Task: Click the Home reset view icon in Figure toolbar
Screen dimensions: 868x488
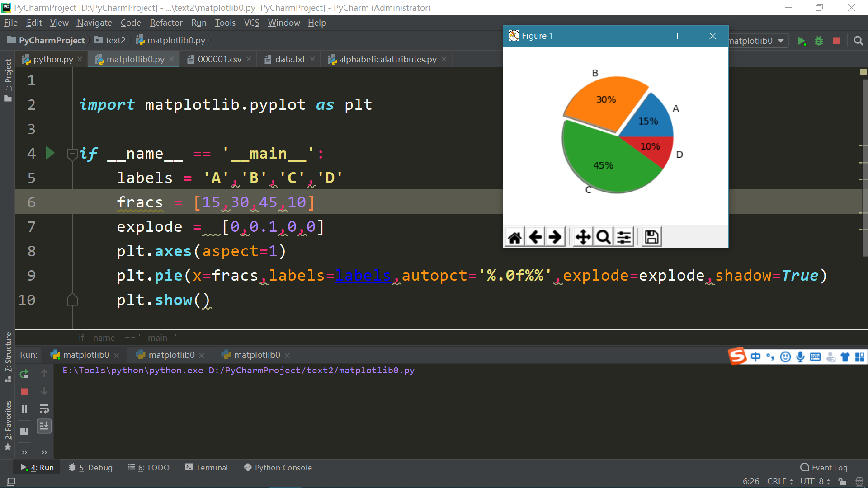Action: pos(514,237)
